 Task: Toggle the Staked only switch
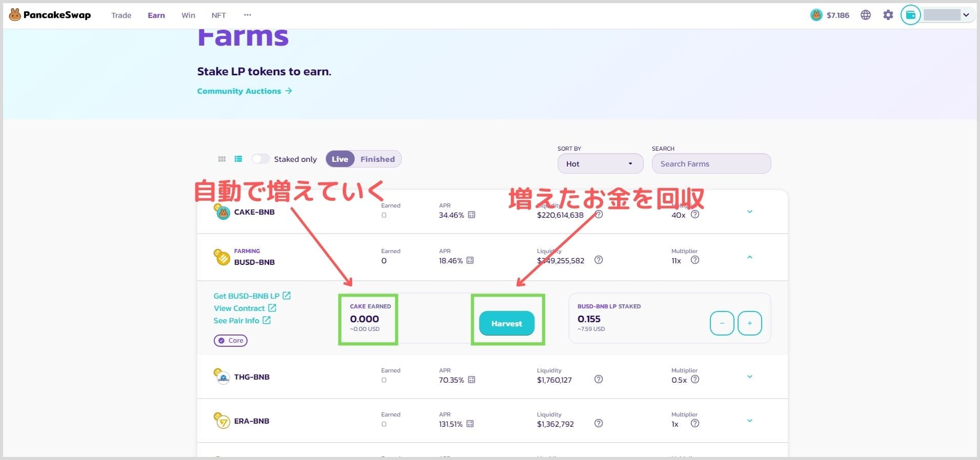coord(260,159)
